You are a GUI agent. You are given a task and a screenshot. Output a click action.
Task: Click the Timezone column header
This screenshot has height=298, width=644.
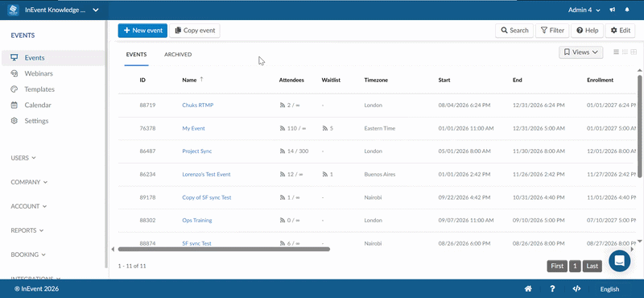coord(376,81)
